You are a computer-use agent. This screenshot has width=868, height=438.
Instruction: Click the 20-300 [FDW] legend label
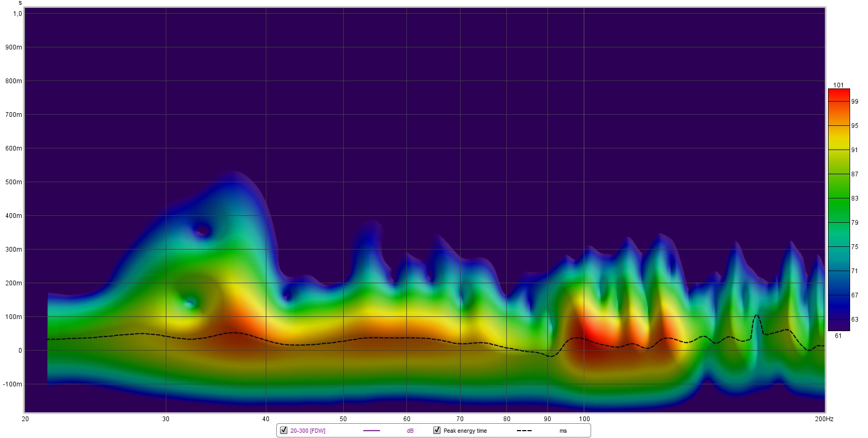coord(307,431)
